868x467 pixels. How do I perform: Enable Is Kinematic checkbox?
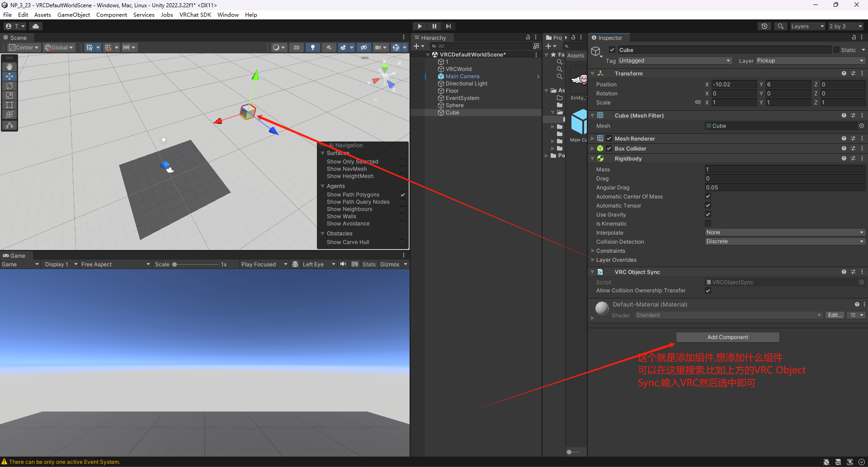[708, 223]
